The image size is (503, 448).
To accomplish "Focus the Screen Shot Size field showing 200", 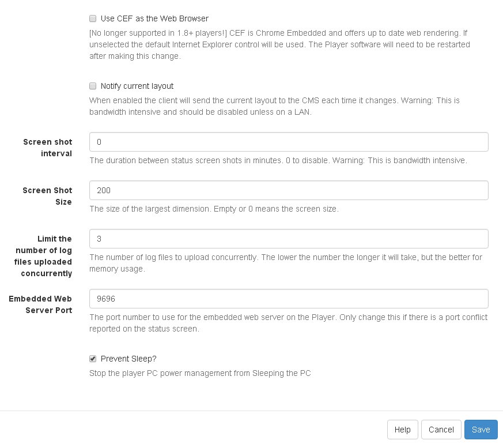I will click(x=289, y=190).
